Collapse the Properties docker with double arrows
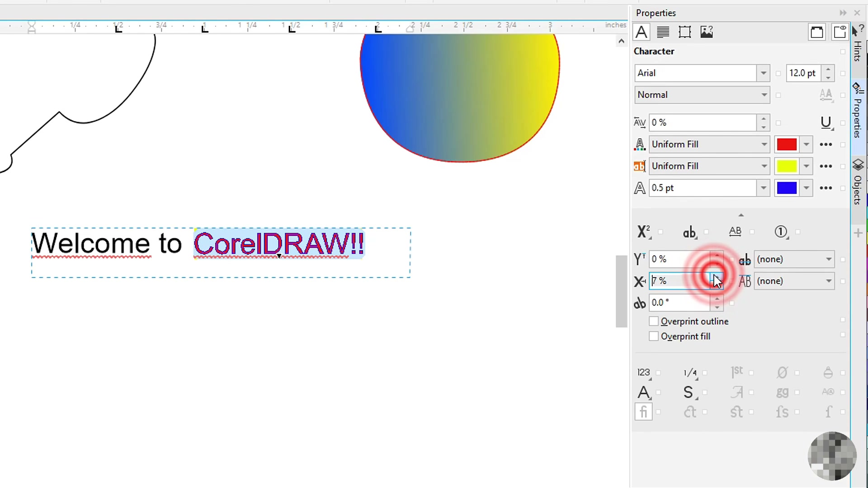868x488 pixels. (843, 13)
